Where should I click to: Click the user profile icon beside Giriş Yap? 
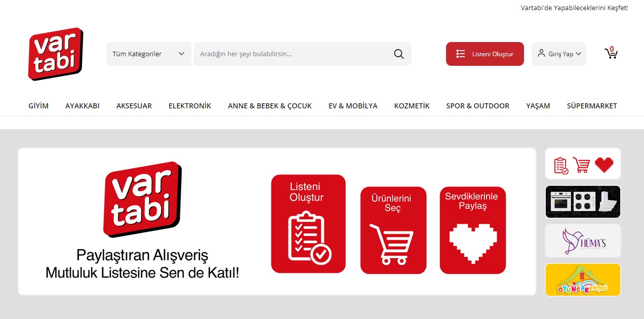click(x=541, y=53)
